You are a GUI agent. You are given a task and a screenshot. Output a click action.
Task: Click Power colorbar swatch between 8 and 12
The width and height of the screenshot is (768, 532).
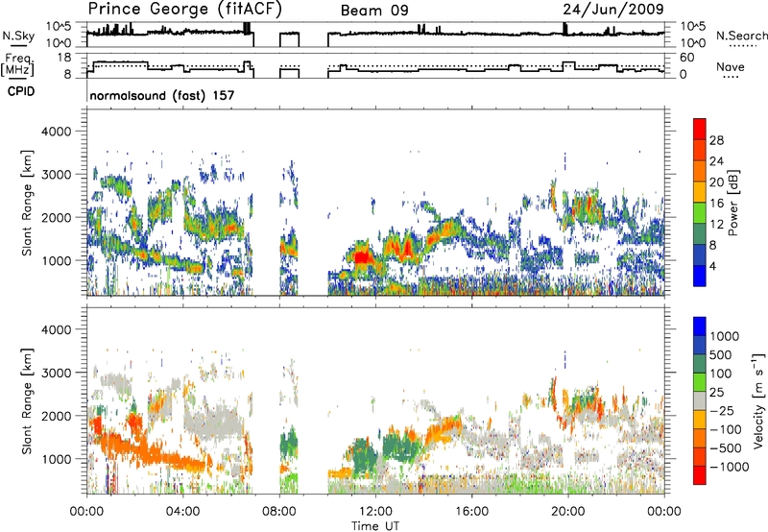click(x=700, y=233)
